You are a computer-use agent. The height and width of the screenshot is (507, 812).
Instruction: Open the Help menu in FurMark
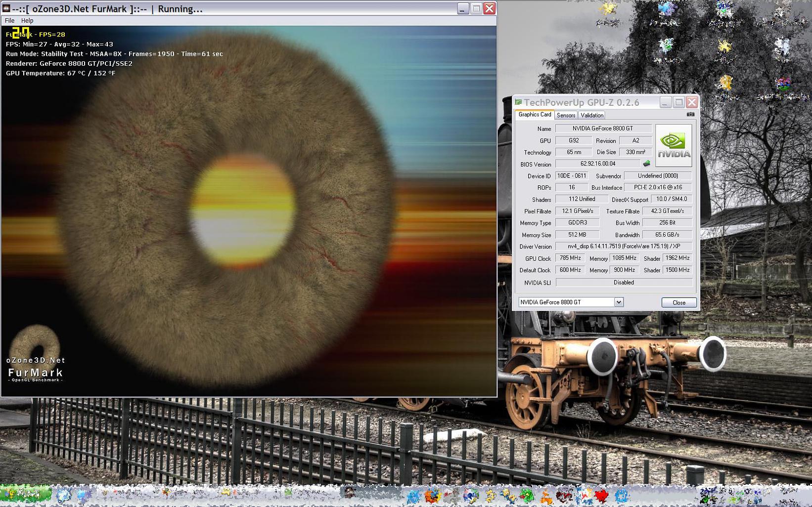[27, 21]
